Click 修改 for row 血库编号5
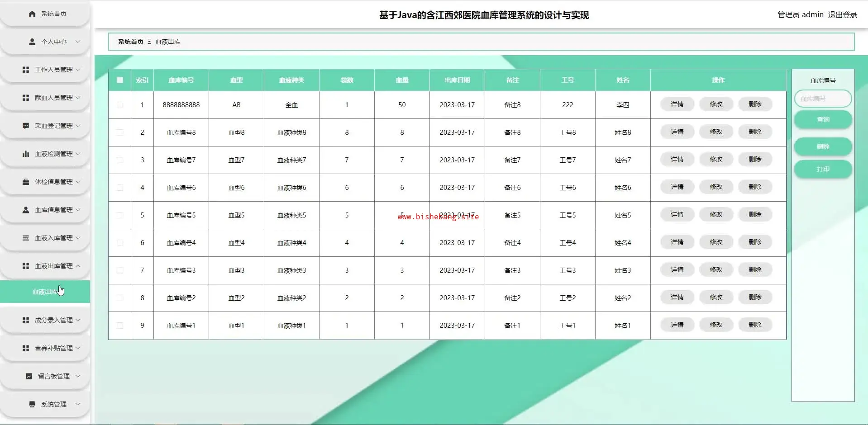This screenshot has width=868, height=425. click(x=716, y=215)
